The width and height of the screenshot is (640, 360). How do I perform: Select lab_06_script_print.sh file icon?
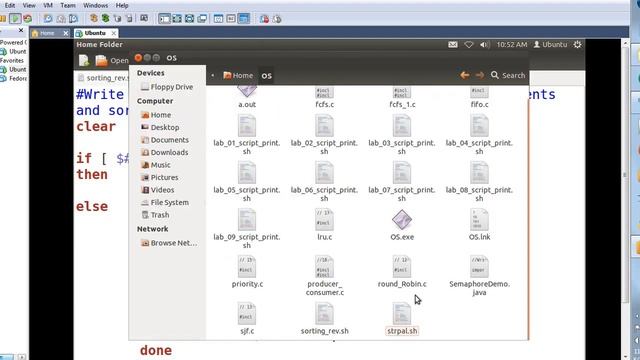pos(324,173)
